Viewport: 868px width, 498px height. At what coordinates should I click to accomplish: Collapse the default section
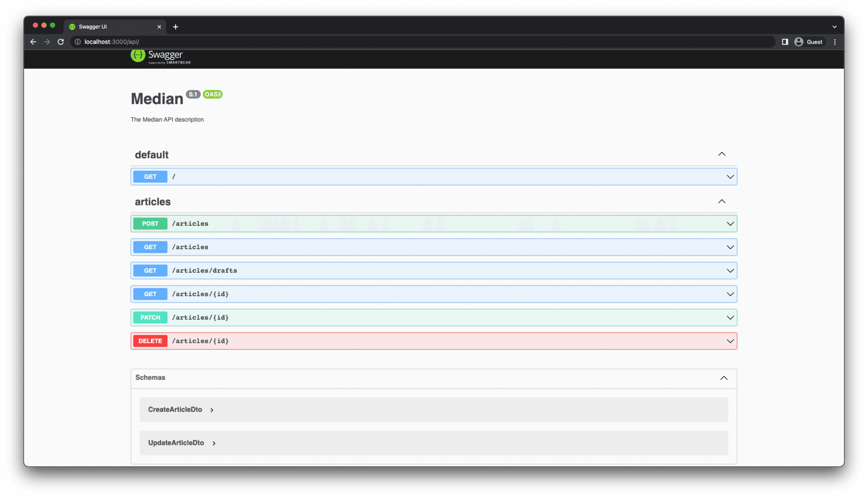722,154
